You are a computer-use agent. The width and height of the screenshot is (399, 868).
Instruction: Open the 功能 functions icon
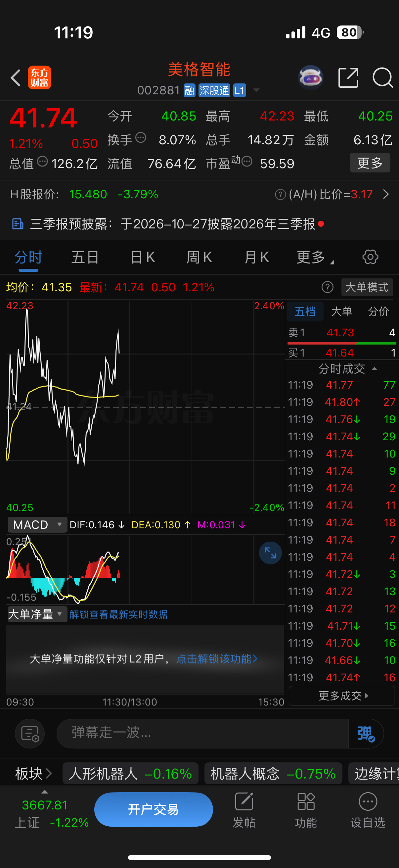pos(306,810)
